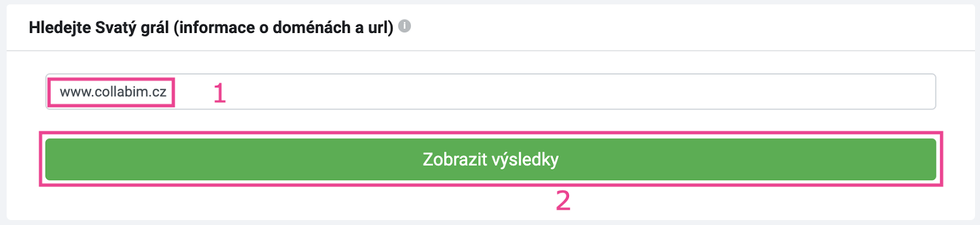
Task: Submit the domain with the green button
Action: [491, 159]
